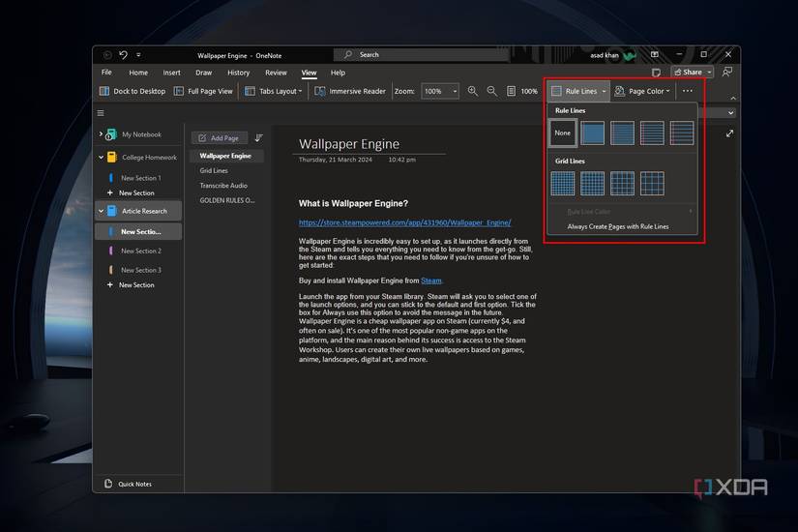The image size is (798, 532).
Task: Click the person feedback icon beside Share
Action: coord(727,72)
